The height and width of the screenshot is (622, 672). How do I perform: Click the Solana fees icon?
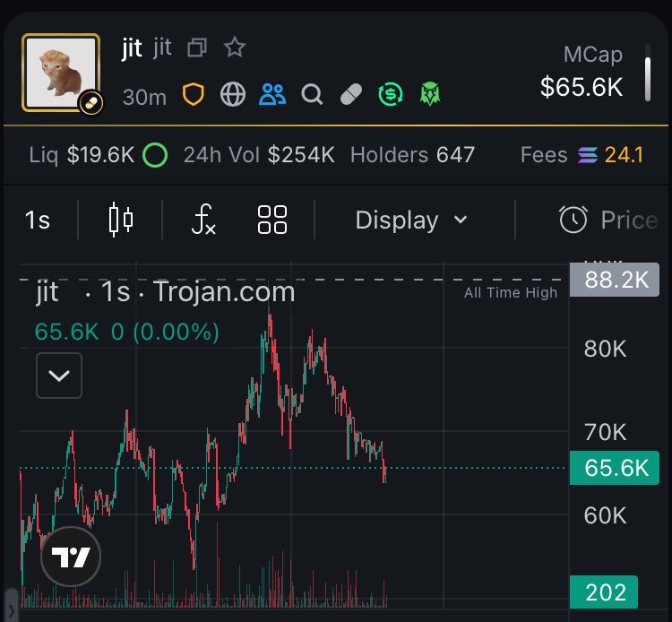587,155
